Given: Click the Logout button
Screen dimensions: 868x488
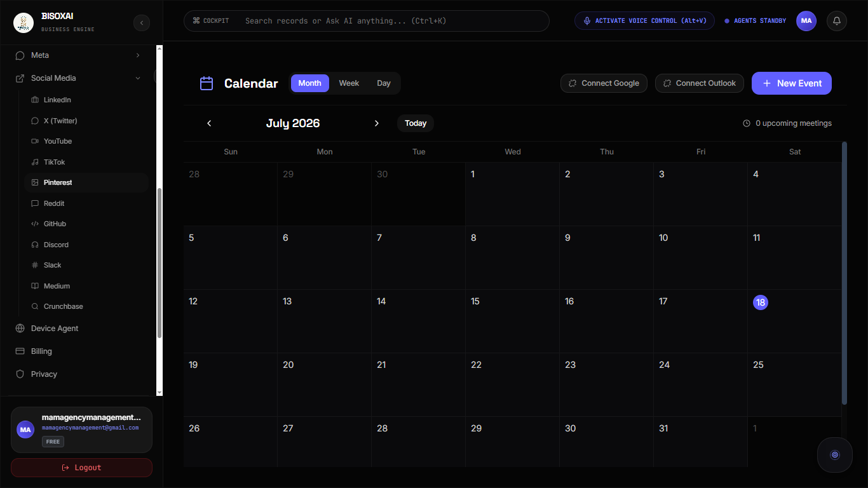Looking at the screenshot, I should coord(81,468).
